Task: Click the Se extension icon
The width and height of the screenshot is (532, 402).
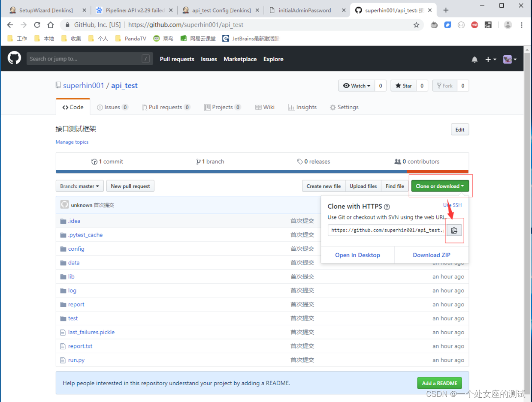Action: 488,25
